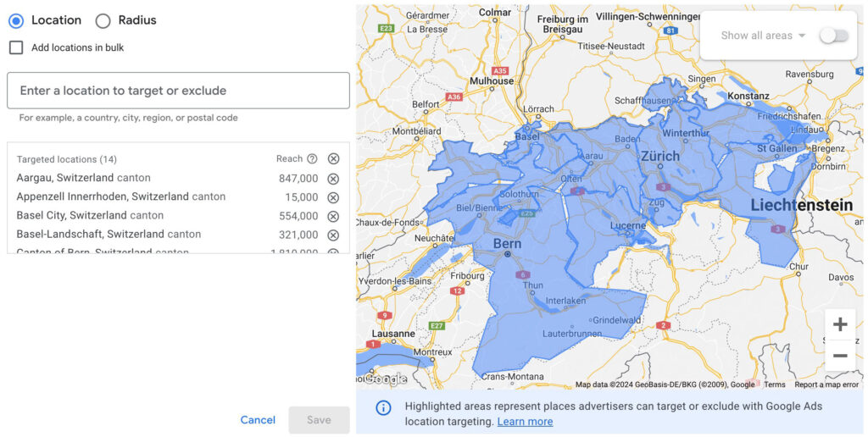Open the map Terms link
The image size is (868, 437).
coord(775,384)
